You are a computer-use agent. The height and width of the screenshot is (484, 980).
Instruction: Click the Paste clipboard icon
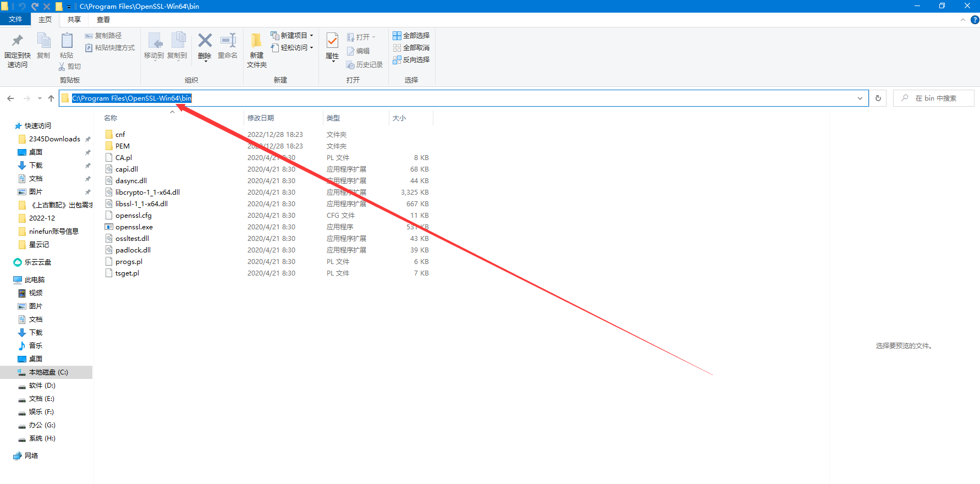pos(67,41)
